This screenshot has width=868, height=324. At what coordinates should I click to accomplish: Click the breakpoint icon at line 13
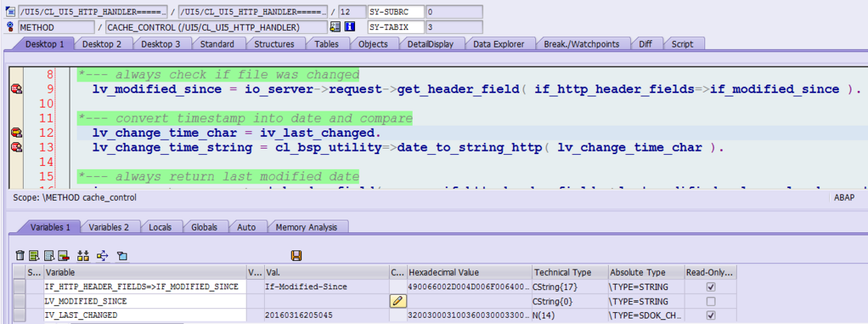(17, 146)
